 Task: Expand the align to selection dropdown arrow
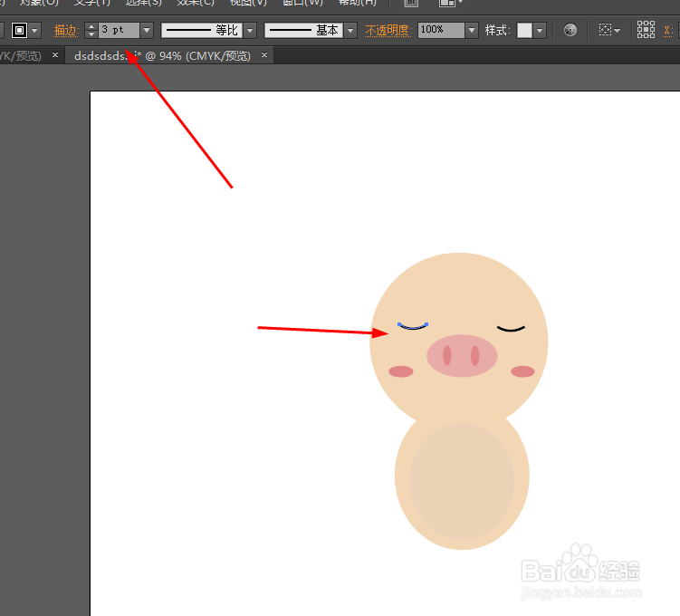[618, 31]
